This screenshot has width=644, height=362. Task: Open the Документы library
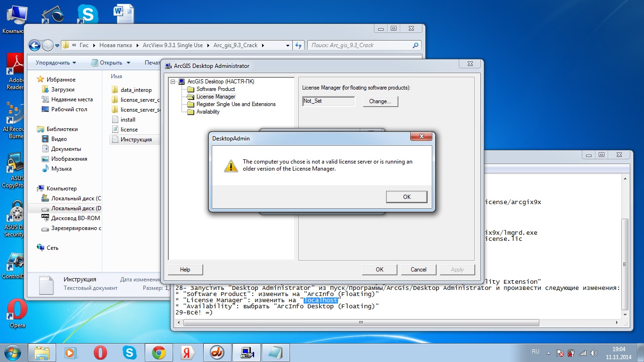(x=66, y=149)
